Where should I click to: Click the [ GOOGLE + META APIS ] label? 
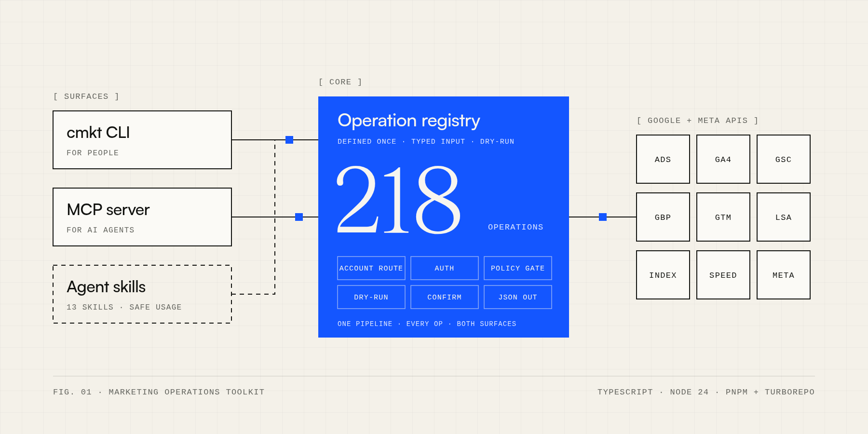(698, 121)
